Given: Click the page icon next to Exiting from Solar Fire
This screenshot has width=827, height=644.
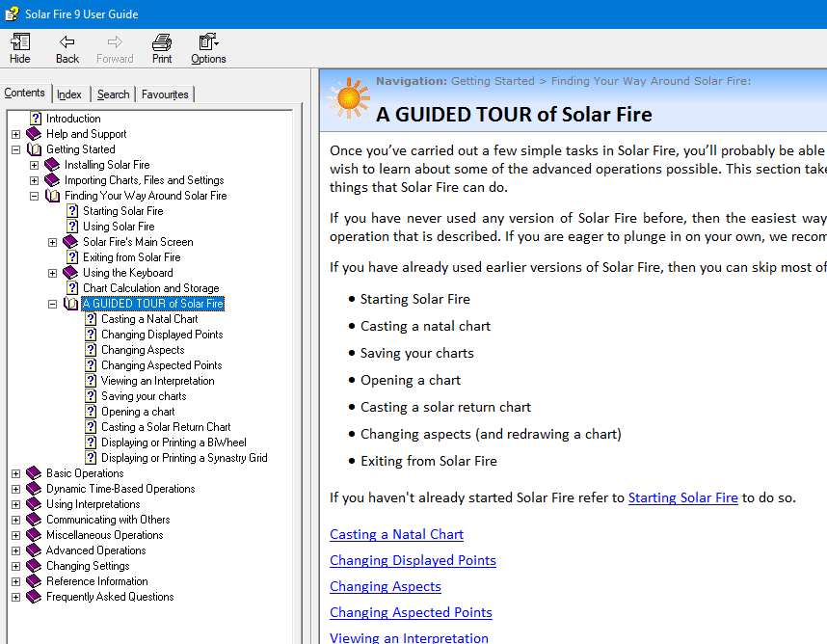Looking at the screenshot, I should click(72, 256).
